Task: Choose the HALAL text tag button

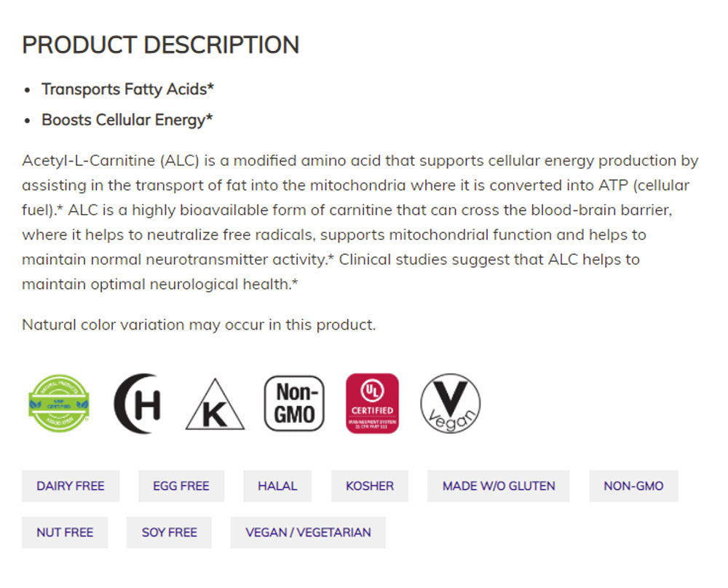Action: coord(277,486)
